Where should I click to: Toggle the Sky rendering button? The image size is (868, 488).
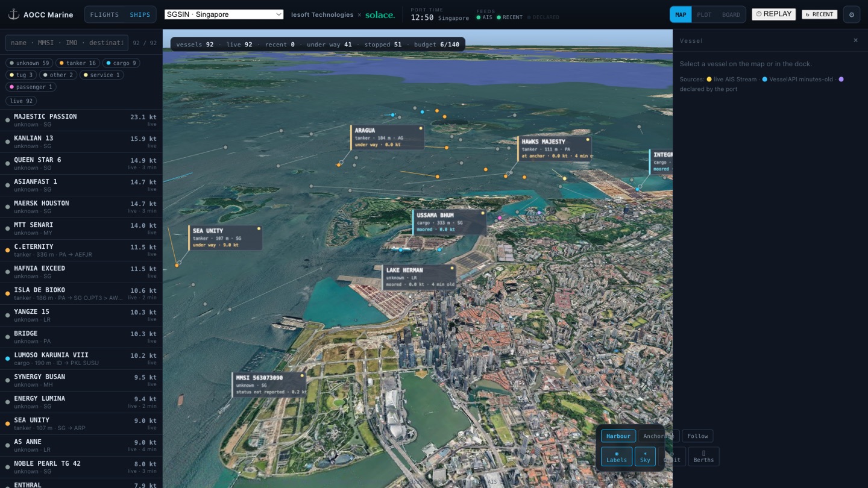[645, 456]
